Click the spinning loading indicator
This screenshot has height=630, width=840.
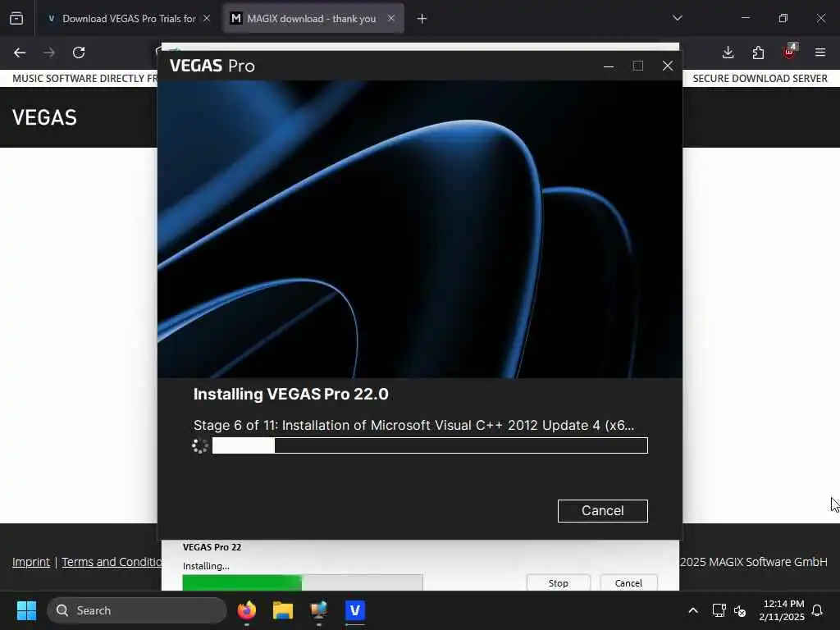(x=200, y=445)
